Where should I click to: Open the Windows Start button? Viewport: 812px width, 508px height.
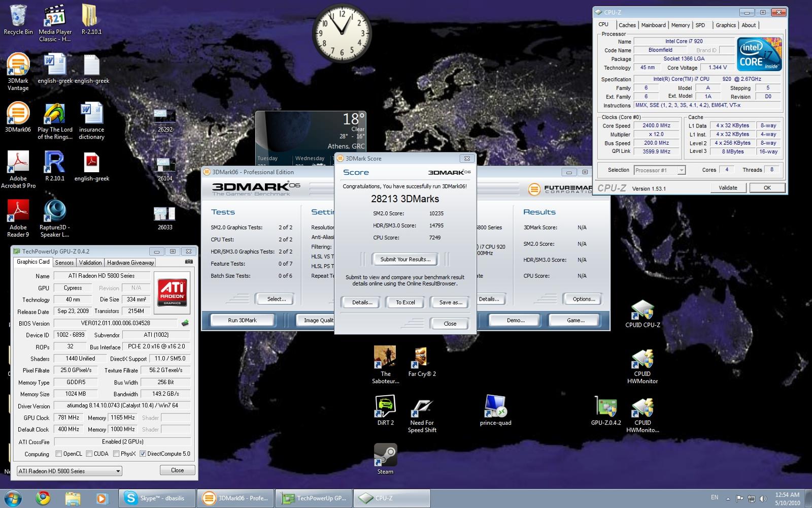click(14, 498)
